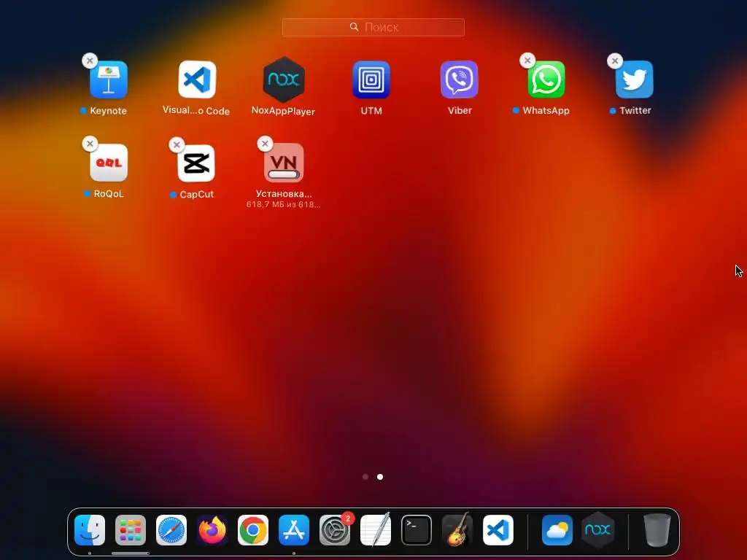Open Visual Studio Code in Dock
This screenshot has width=747, height=560.
pos(498,530)
